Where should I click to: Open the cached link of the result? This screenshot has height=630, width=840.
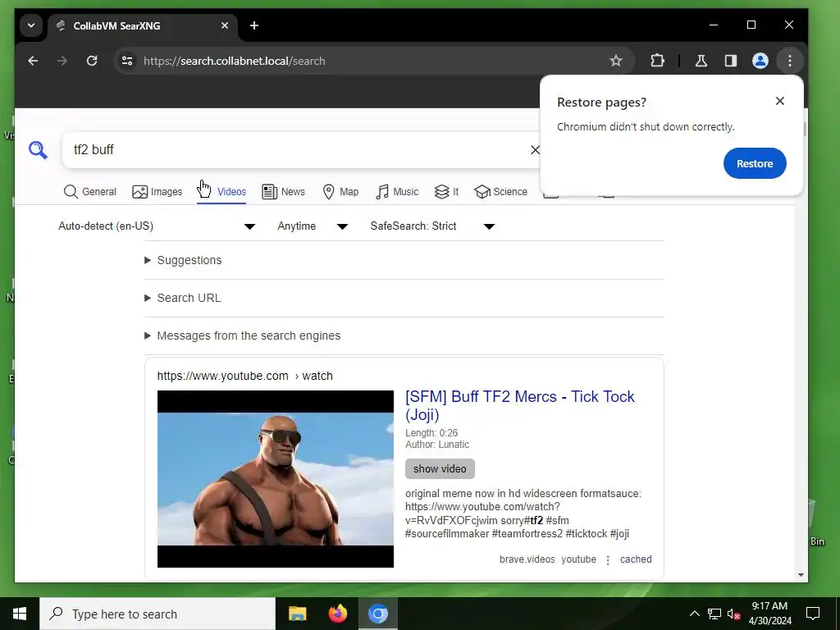point(636,559)
